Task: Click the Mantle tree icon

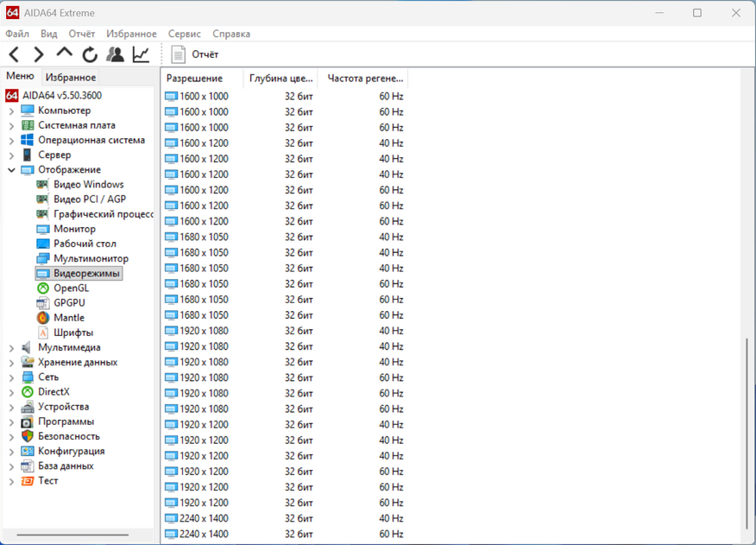Action: coord(43,318)
